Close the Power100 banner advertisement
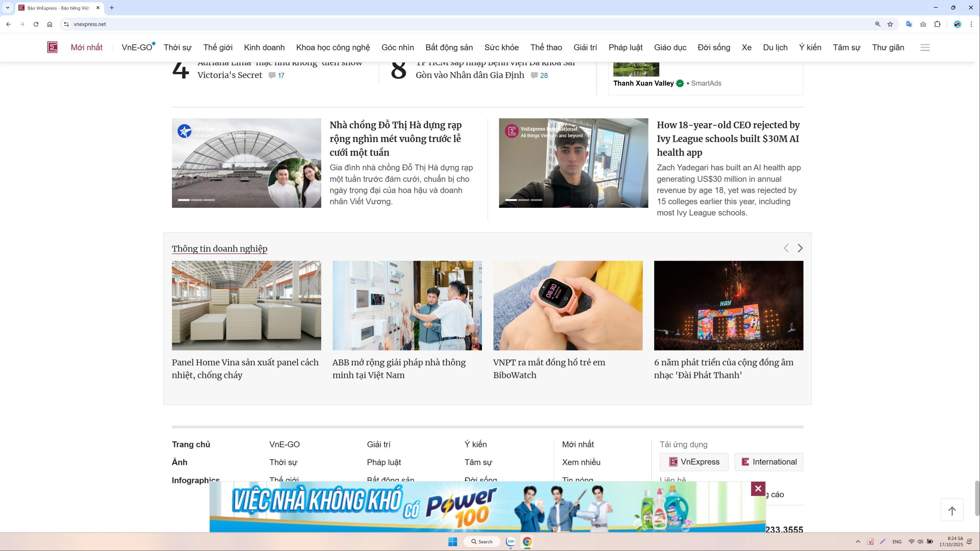 pyautogui.click(x=758, y=489)
